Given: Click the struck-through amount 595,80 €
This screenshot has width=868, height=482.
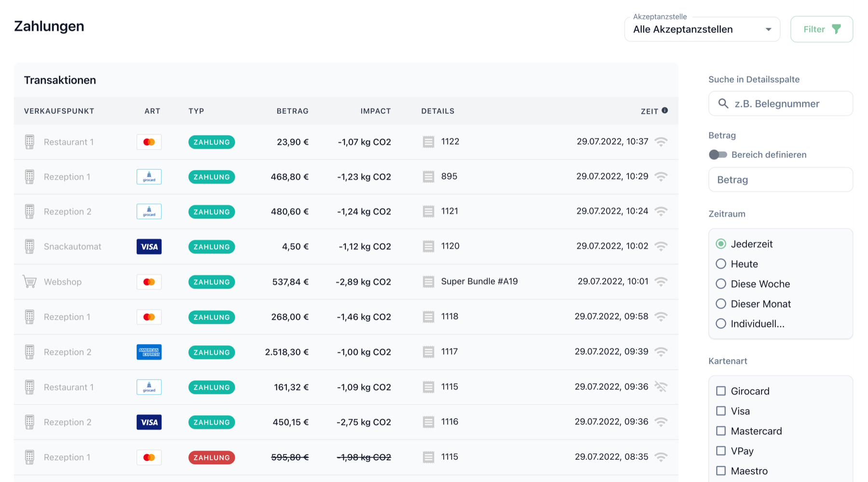Looking at the screenshot, I should click(290, 457).
